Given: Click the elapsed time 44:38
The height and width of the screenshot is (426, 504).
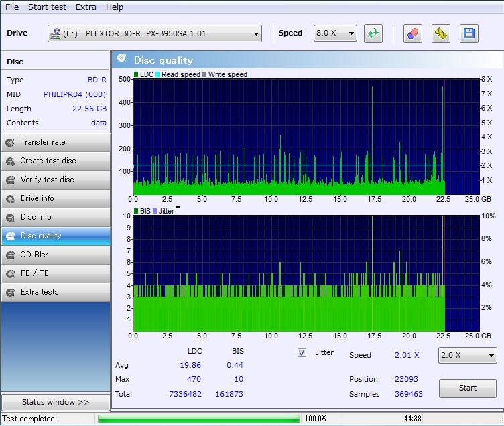Looking at the screenshot, I should point(413,419).
